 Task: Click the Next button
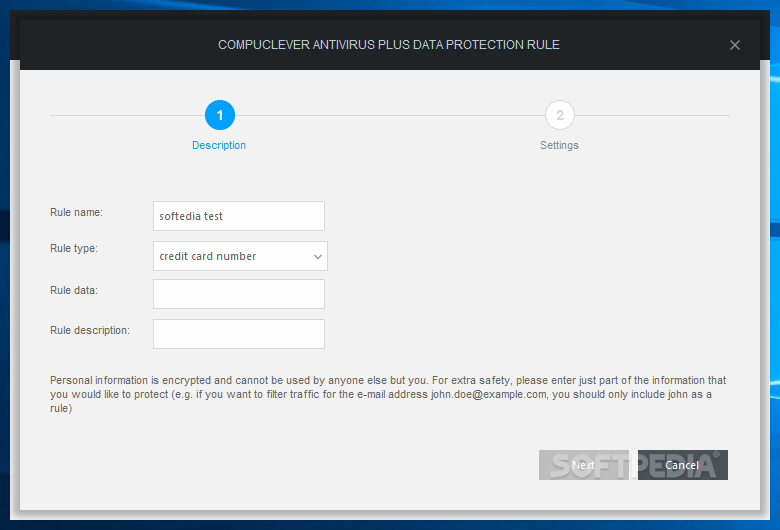(584, 465)
